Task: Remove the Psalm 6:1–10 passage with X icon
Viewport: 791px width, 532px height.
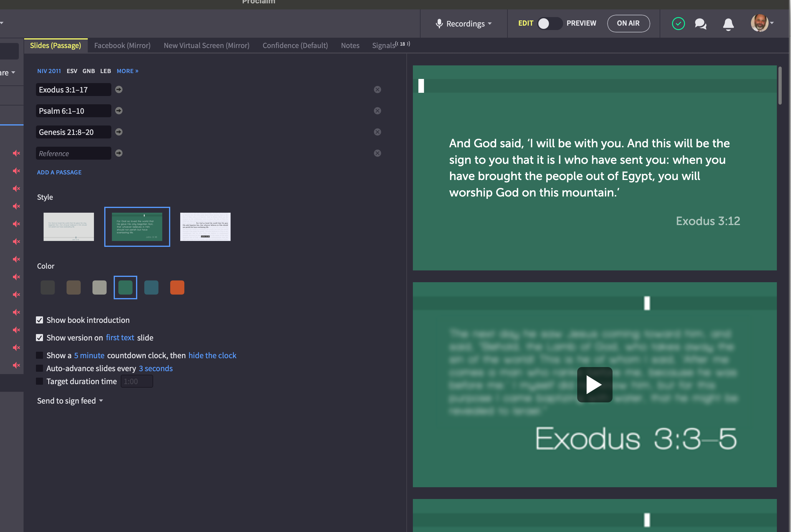Action: 377,111
